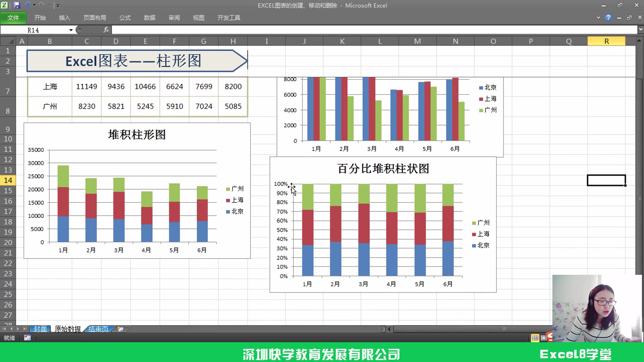Screen dimensions: 644x362
Task: Click the insert function fx icon
Action: [x=106, y=30]
